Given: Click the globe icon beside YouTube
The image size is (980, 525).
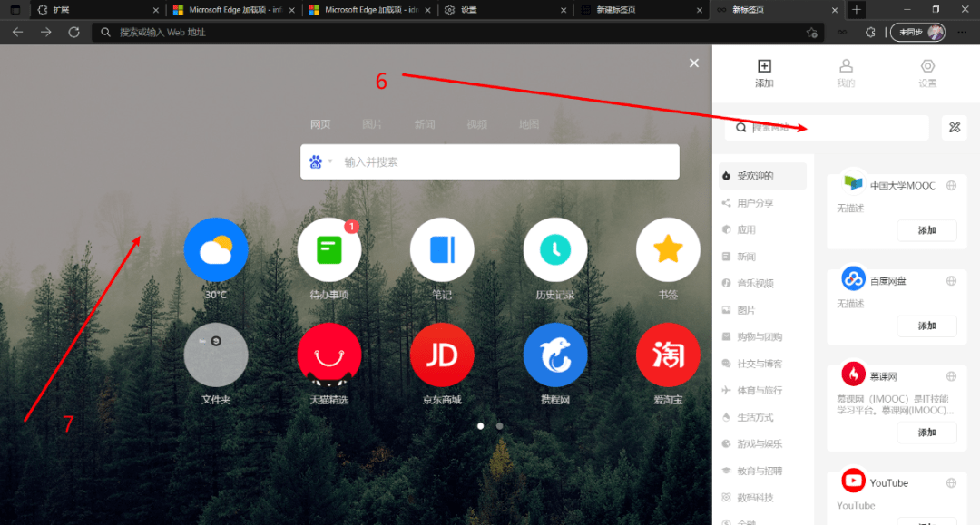Looking at the screenshot, I should point(951,482).
